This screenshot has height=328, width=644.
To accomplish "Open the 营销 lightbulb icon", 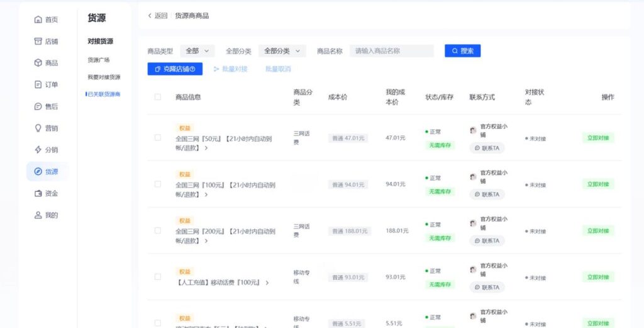I will click(x=38, y=128).
